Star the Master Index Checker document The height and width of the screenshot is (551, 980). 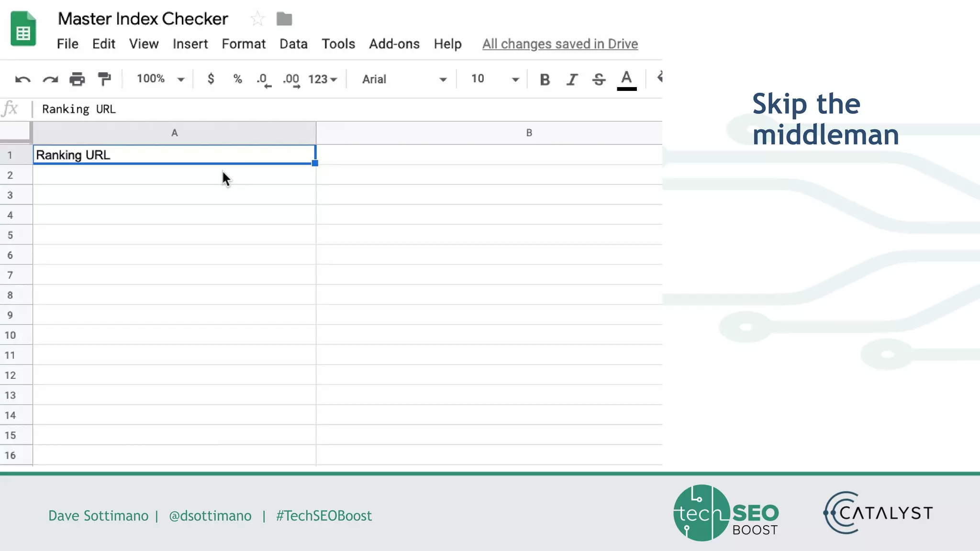[257, 19]
